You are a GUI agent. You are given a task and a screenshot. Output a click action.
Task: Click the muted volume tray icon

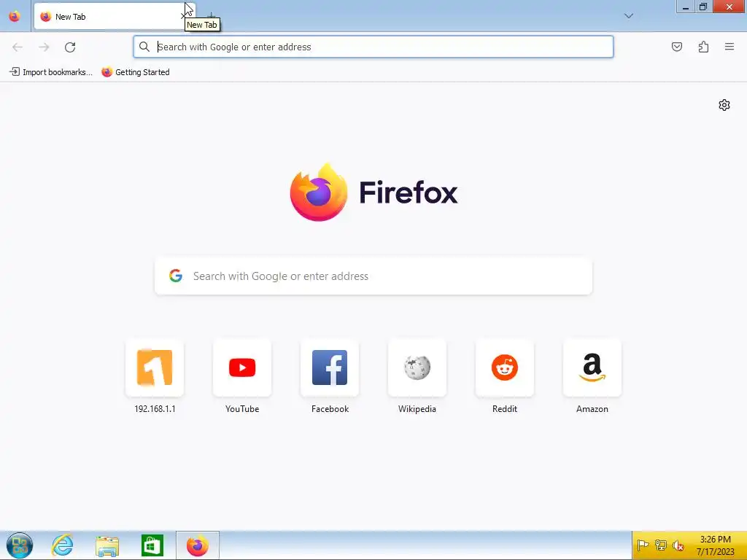678,545
